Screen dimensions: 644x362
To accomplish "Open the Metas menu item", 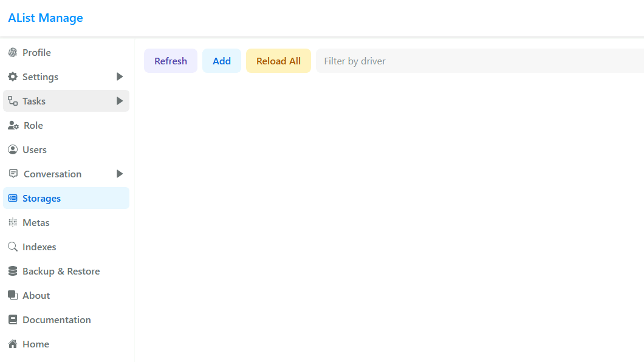I will pos(36,223).
